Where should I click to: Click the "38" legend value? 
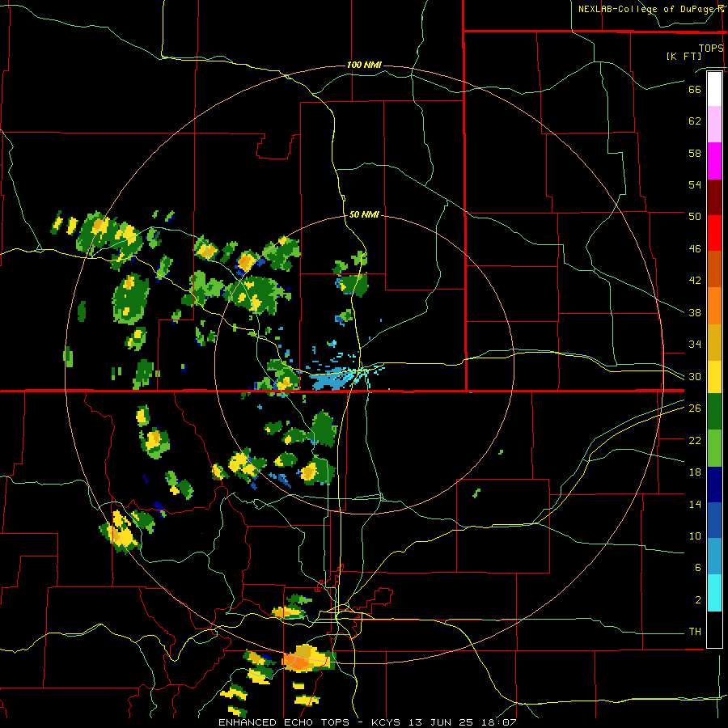[695, 312]
